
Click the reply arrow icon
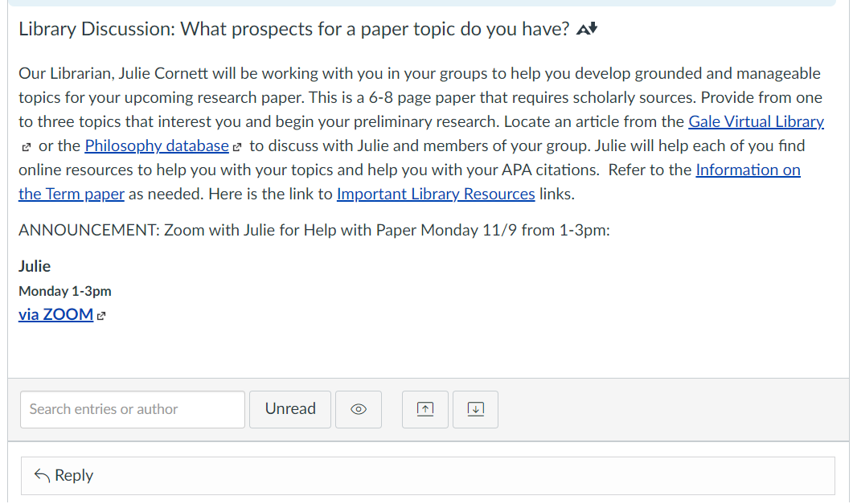(42, 476)
